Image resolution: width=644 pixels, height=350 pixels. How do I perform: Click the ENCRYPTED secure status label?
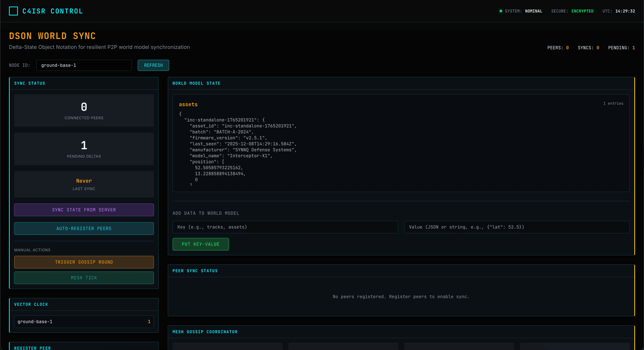(583, 11)
